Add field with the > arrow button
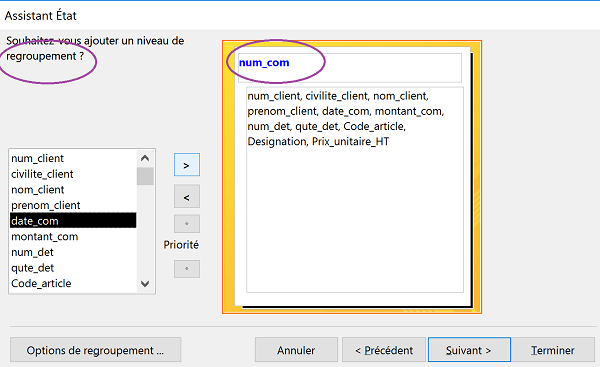 (187, 165)
